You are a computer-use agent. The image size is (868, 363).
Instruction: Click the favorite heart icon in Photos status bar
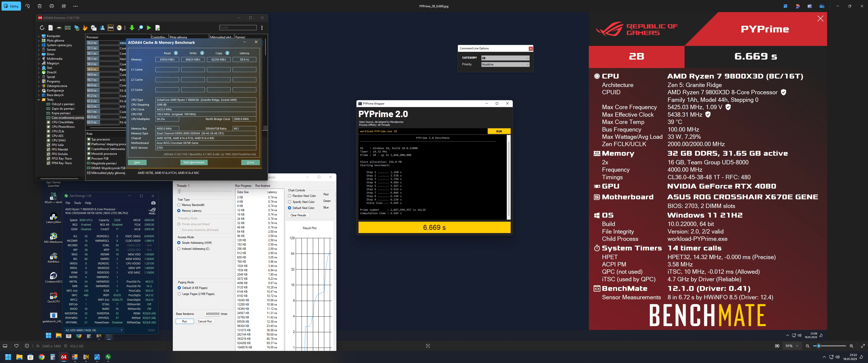coord(16,346)
